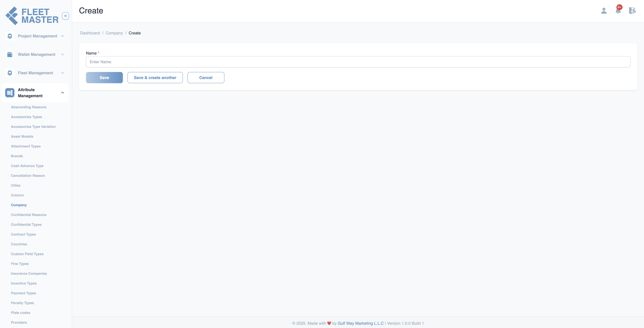Expand the Fleet Management chevron
Screen dimensions: 644x328
click(62, 73)
